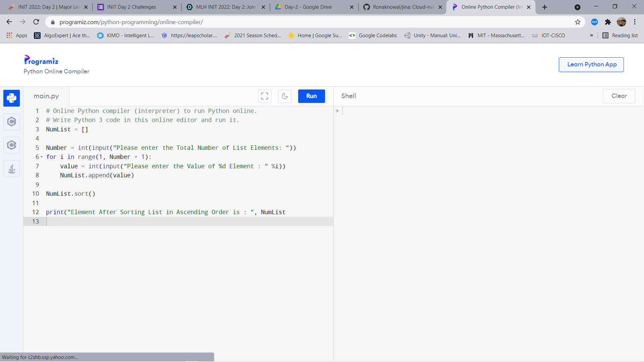Clear the shell output
Viewport: 644px width, 362px height.
pyautogui.click(x=619, y=96)
